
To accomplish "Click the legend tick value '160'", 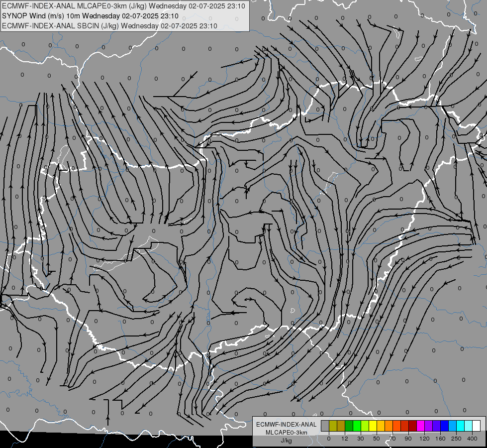I will [x=440, y=439].
